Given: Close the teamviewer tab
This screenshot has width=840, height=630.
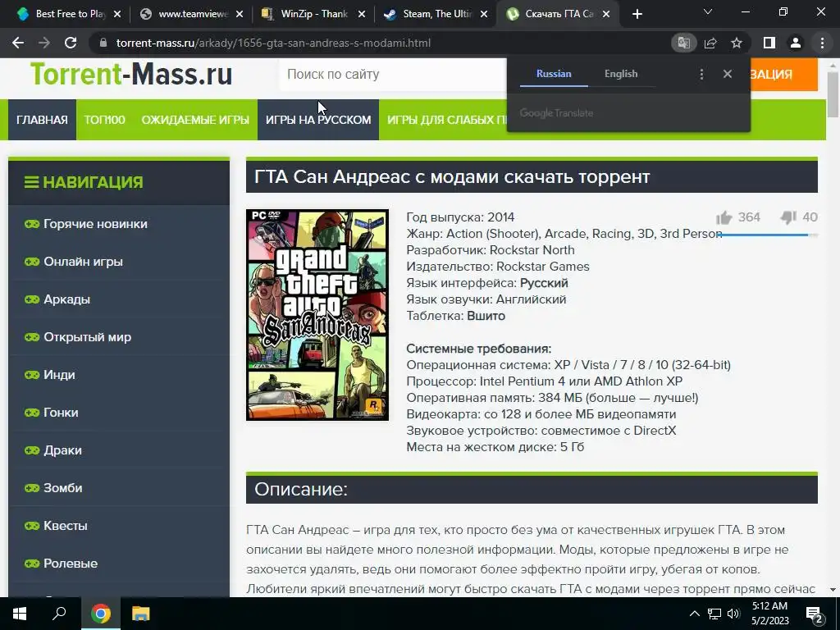Looking at the screenshot, I should [240, 14].
